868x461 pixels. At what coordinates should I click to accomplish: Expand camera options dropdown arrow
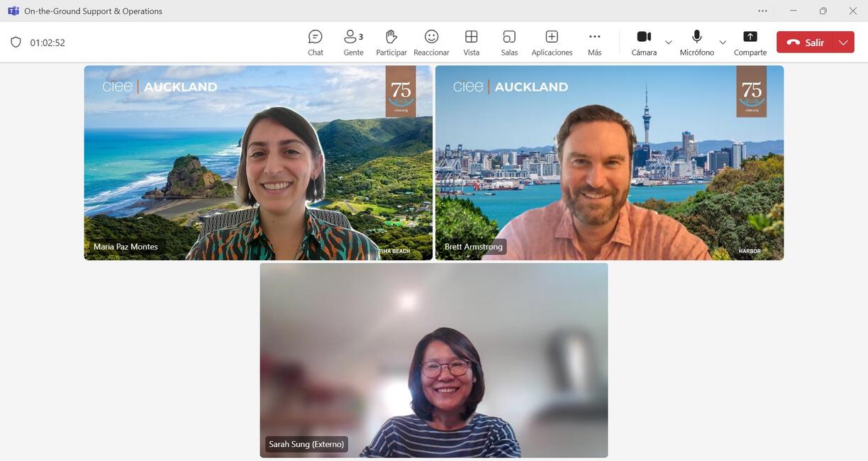pyautogui.click(x=668, y=43)
